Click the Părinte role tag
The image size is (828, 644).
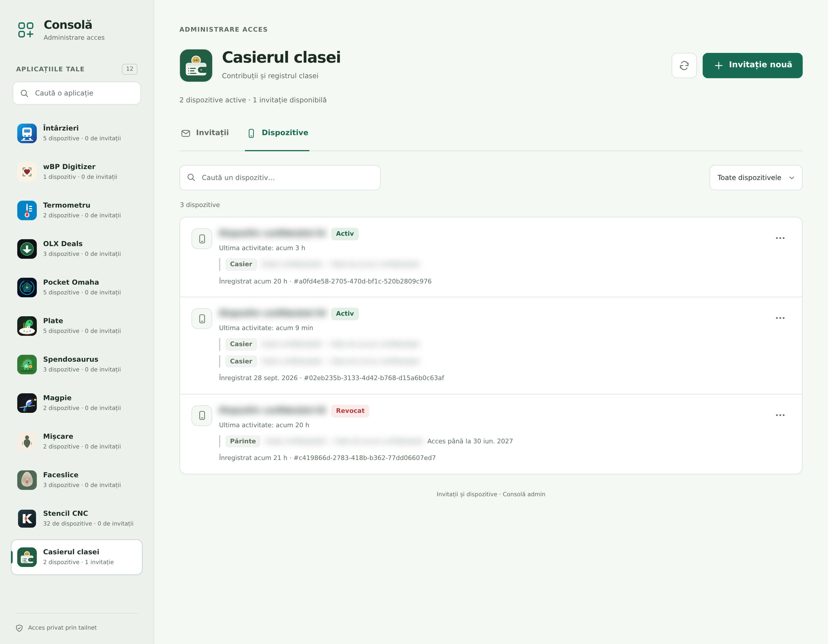[243, 441]
